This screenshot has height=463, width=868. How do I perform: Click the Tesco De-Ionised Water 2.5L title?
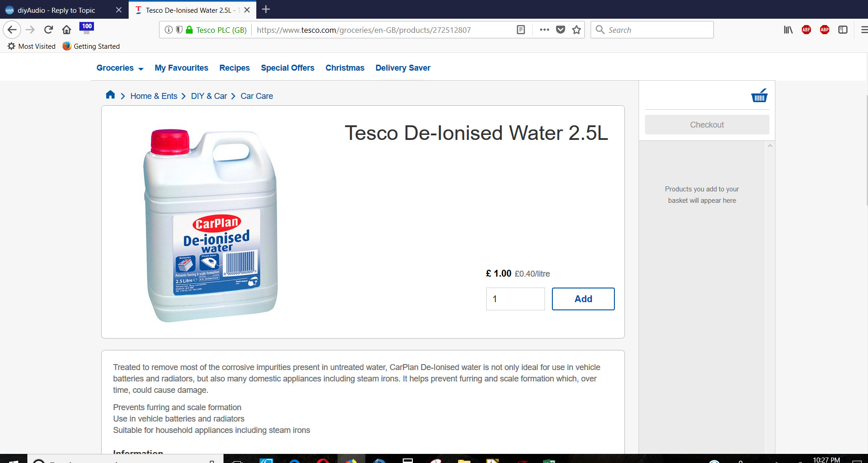(476, 133)
